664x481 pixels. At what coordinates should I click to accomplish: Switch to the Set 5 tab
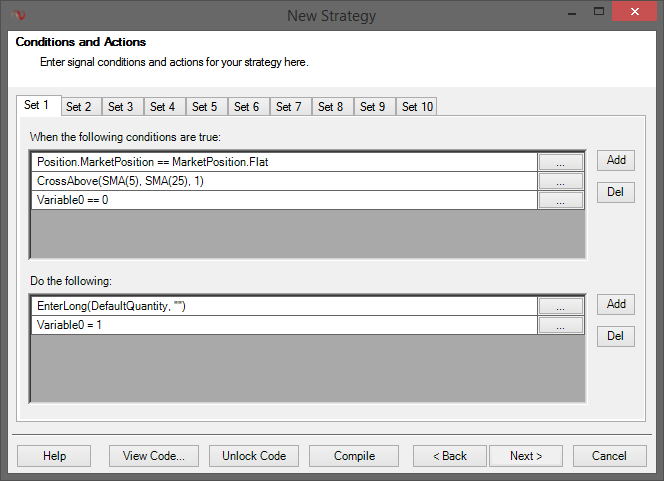[205, 107]
